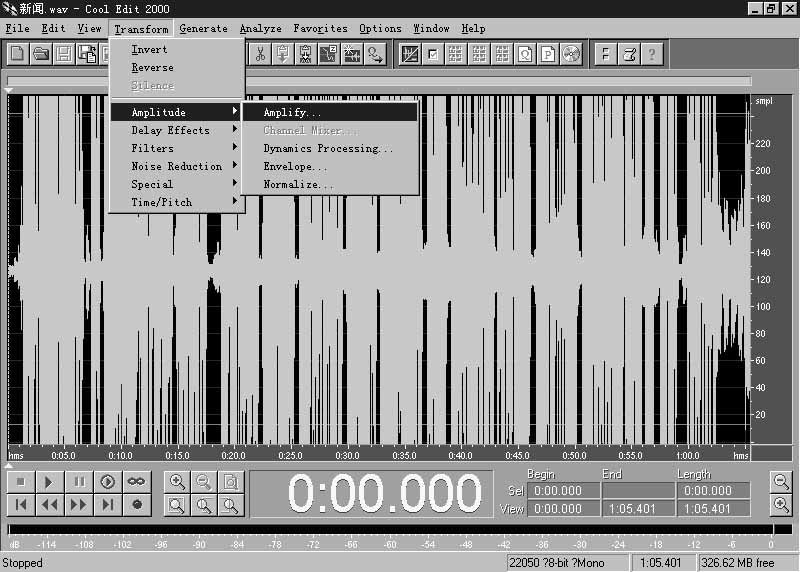Click the scissors Cut icon
The width and height of the screenshot is (800, 572).
pos(260,54)
